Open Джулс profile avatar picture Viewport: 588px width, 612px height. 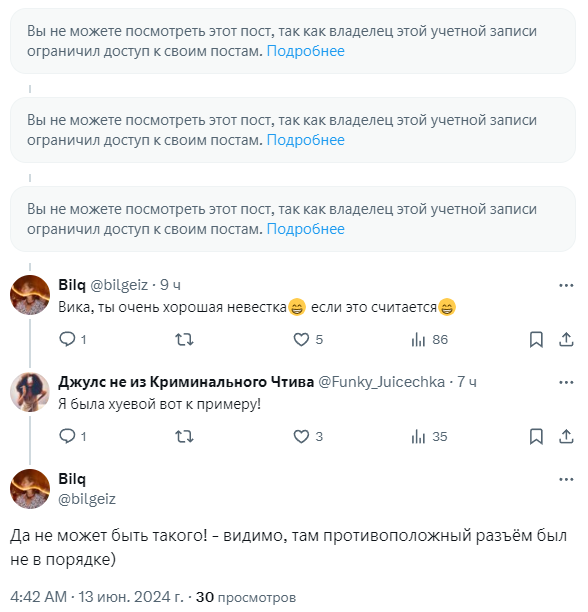[x=30, y=392]
